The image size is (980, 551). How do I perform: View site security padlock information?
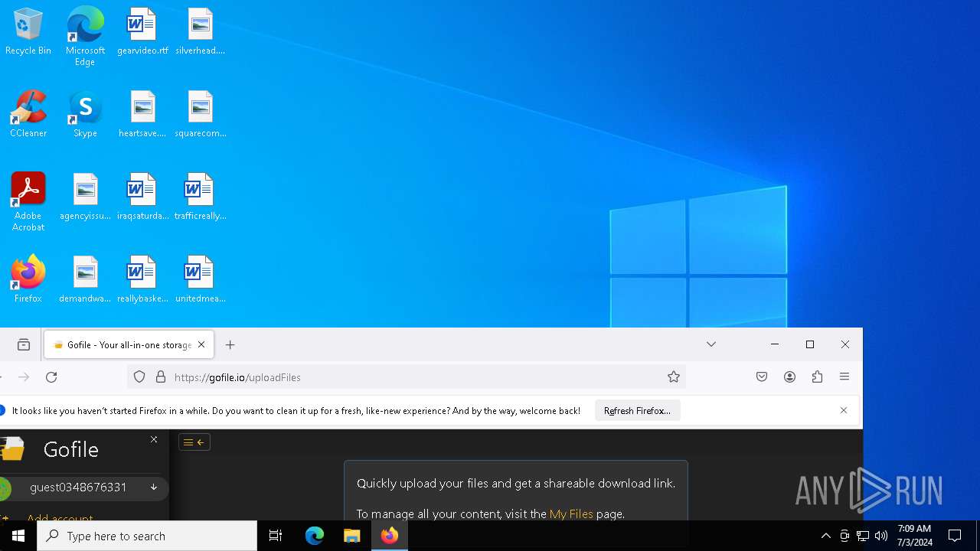pos(161,377)
